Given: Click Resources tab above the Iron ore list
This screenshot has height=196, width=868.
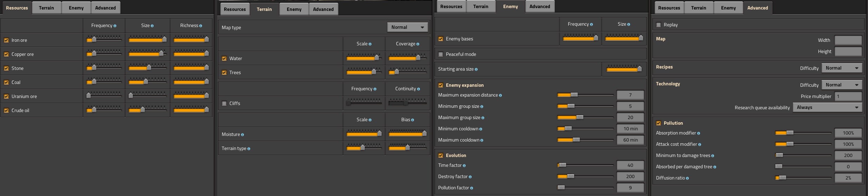Looking at the screenshot, I should [17, 8].
